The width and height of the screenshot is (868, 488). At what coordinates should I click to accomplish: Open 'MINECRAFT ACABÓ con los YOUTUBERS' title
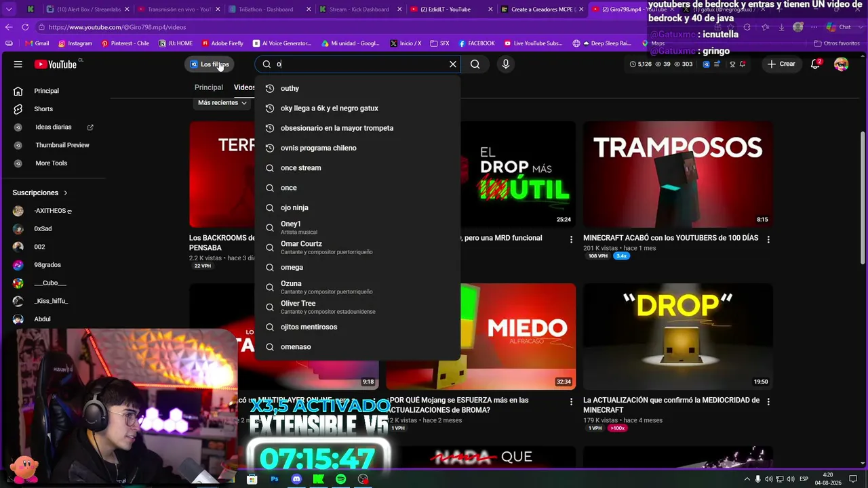(x=671, y=239)
